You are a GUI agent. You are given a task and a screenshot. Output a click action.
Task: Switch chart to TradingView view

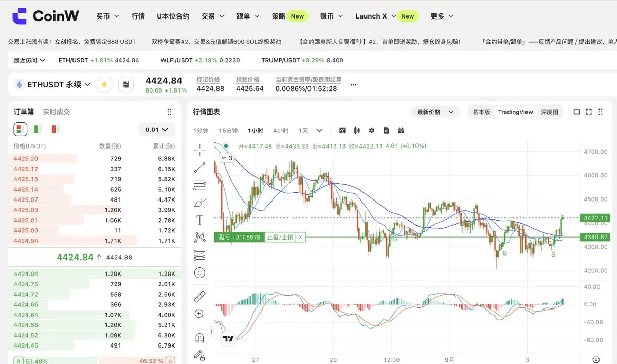515,112
